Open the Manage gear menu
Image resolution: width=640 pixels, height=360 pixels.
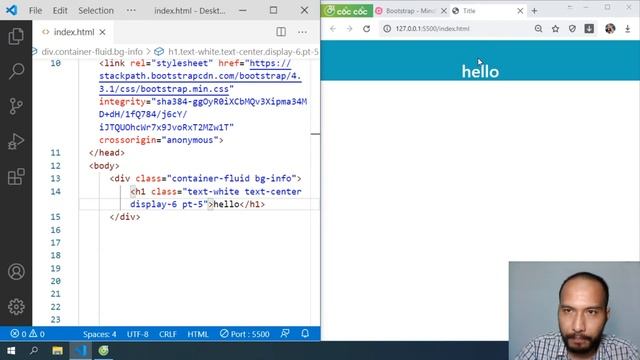16,307
